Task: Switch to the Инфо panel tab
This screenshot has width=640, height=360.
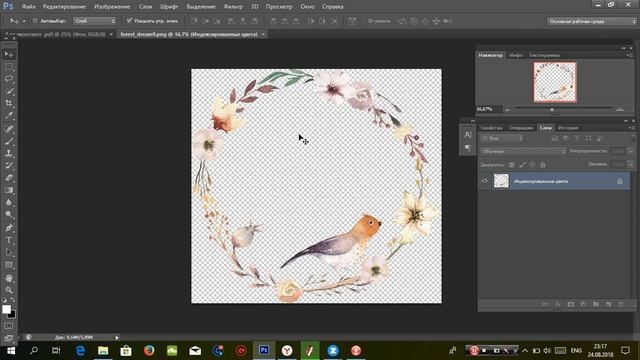Action: (516, 55)
